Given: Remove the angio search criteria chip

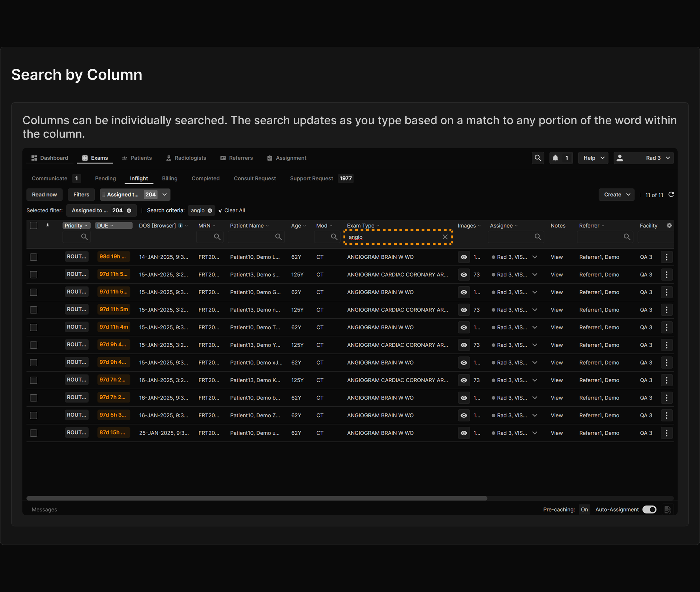Looking at the screenshot, I should (x=210, y=210).
